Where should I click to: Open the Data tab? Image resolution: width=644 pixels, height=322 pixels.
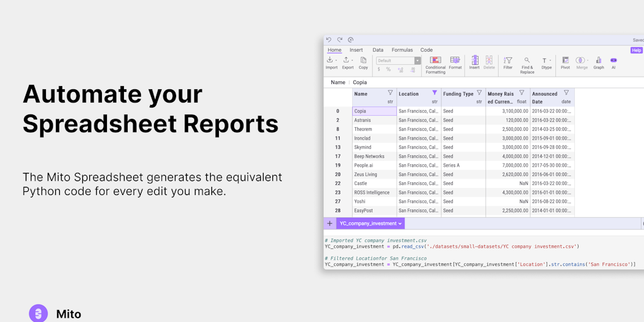(378, 50)
